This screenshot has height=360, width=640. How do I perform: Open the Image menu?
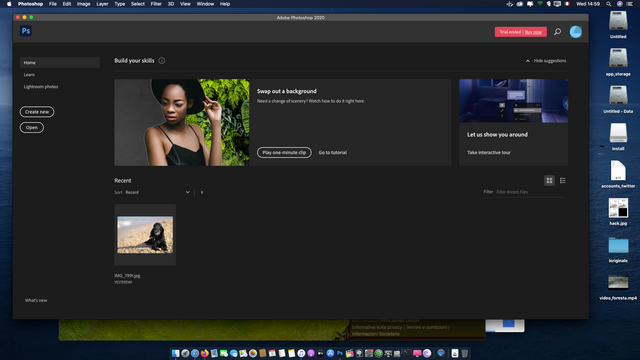point(84,4)
